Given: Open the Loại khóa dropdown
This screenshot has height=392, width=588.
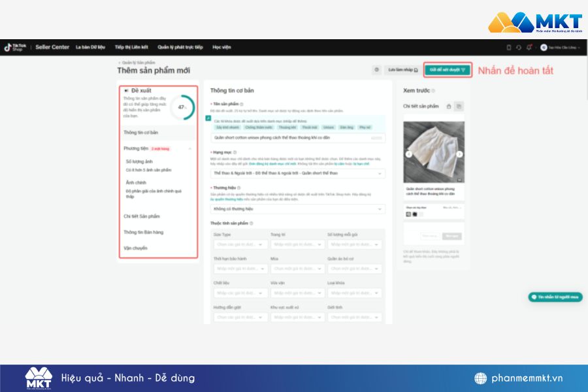Looking at the screenshot, I should tap(354, 293).
